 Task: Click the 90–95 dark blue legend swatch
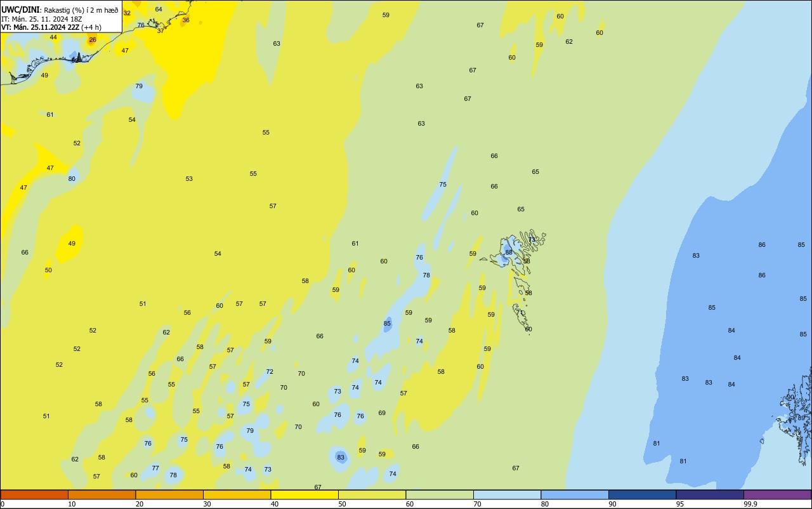pyautogui.click(x=642, y=494)
